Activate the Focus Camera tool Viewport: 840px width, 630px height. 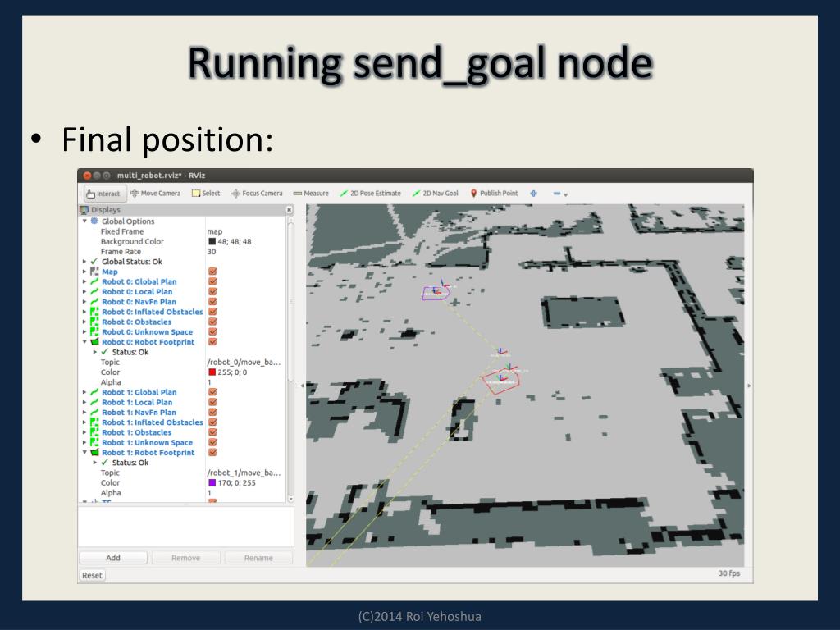coord(257,194)
